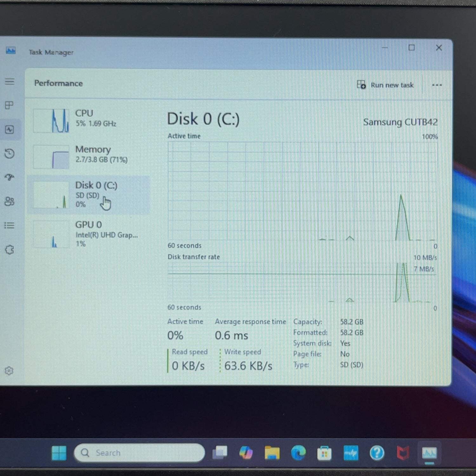Click the 63.6 KB/s write speed value
Screen dimensions: 476x476
pyautogui.click(x=248, y=366)
